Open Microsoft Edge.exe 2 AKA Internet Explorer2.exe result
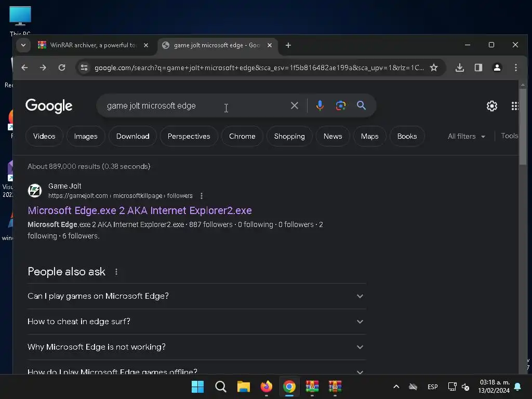532x399 pixels. pos(140,210)
